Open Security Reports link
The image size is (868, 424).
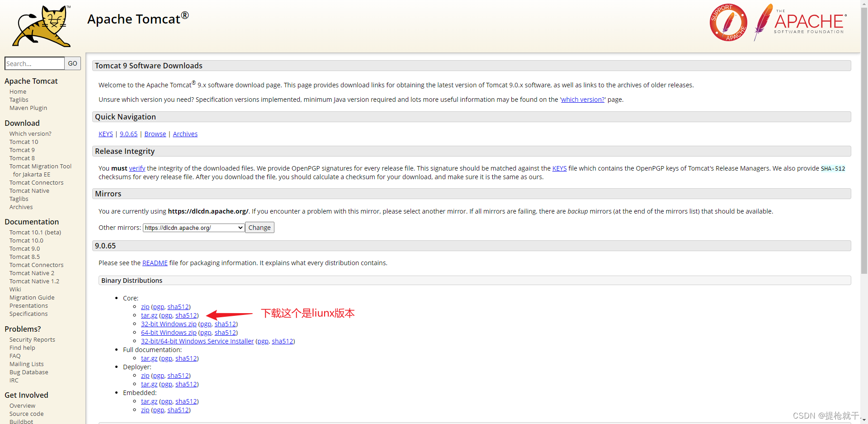click(33, 340)
